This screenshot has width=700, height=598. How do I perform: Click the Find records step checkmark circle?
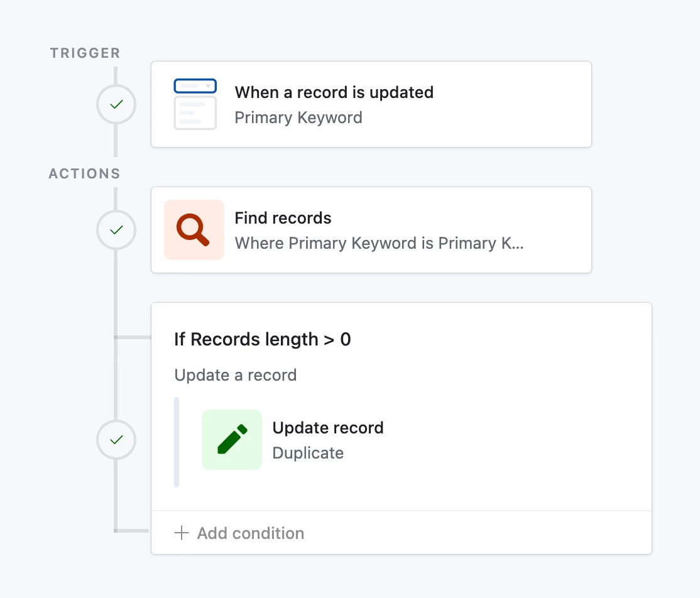tap(116, 230)
